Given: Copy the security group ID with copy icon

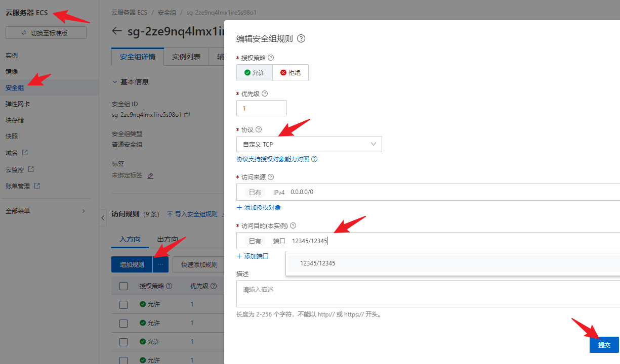Looking at the screenshot, I should tap(187, 115).
